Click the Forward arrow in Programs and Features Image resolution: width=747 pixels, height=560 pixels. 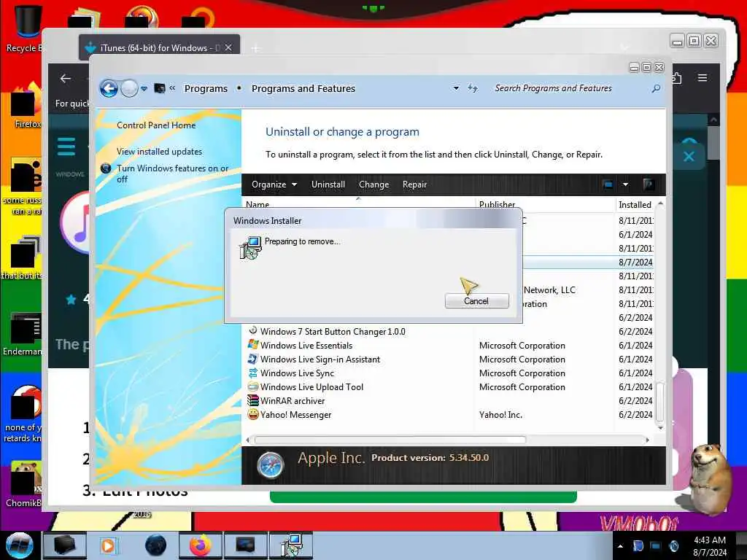(x=129, y=88)
